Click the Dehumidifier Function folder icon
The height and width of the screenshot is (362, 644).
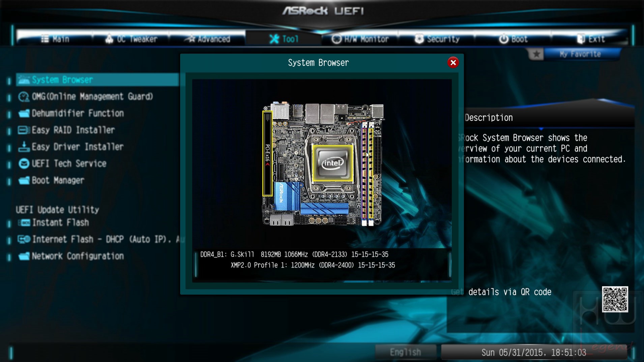click(x=24, y=113)
